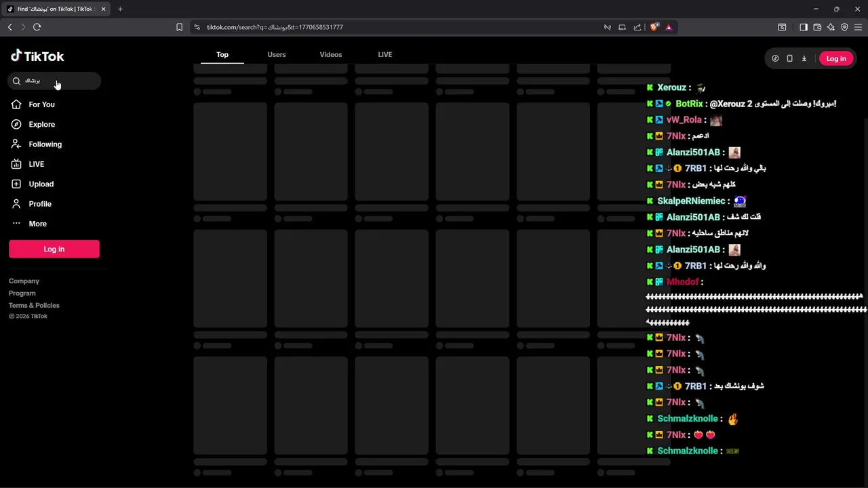
Task: Go back with browser back arrow
Action: [x=9, y=27]
